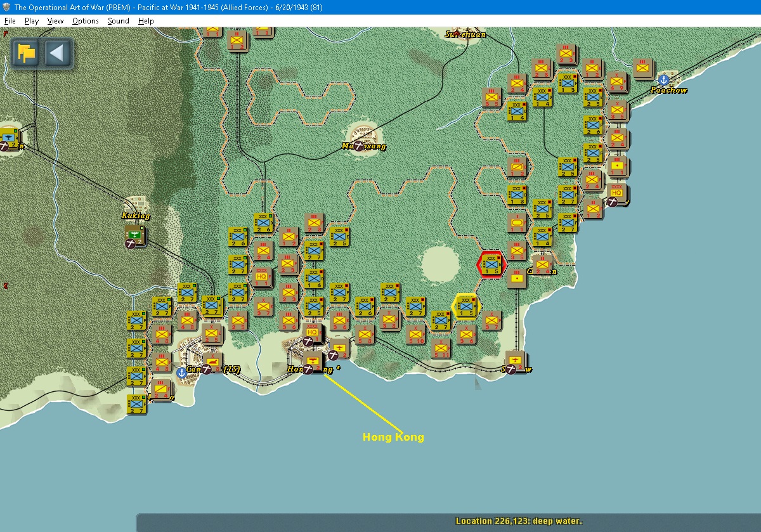Click the application icon in the title bar
761x532 pixels.
(x=6, y=8)
